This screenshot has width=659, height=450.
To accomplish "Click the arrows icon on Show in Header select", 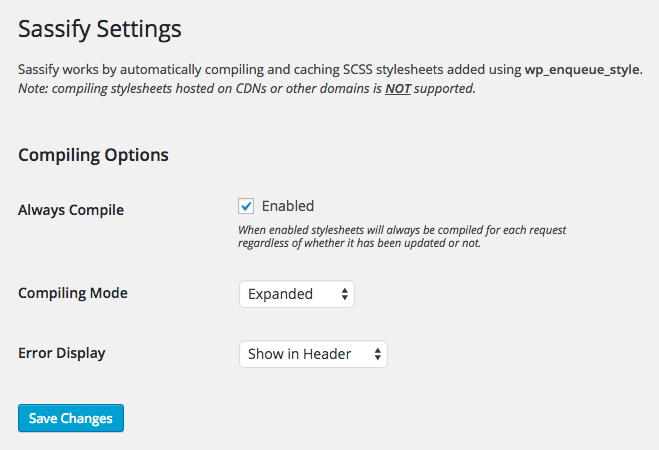I will point(377,354).
